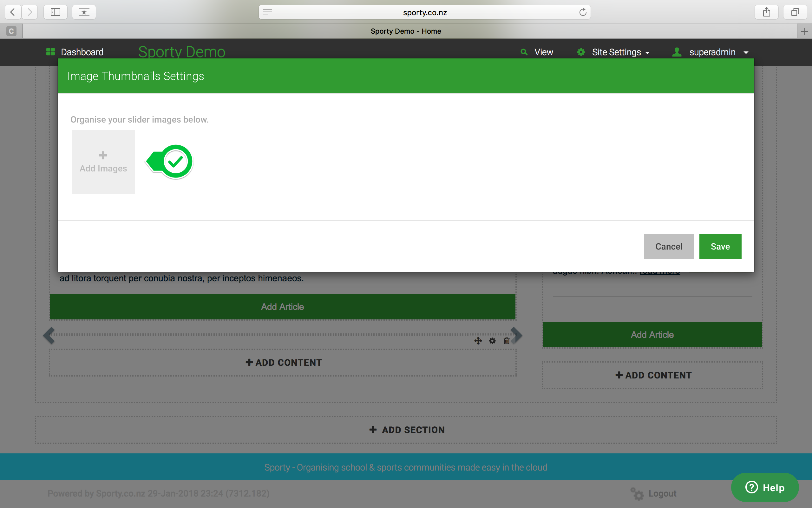Open the slider block settings gear icon
Viewport: 812px width, 508px height.
[492, 341]
